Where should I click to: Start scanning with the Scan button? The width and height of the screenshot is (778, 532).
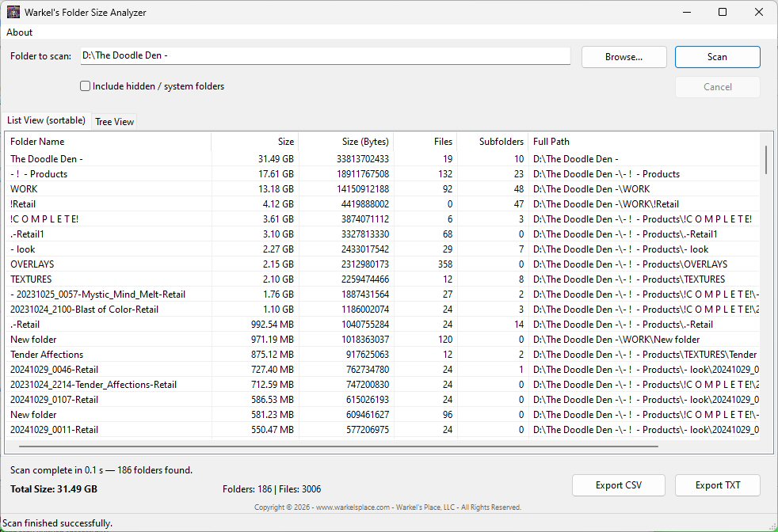[718, 57]
